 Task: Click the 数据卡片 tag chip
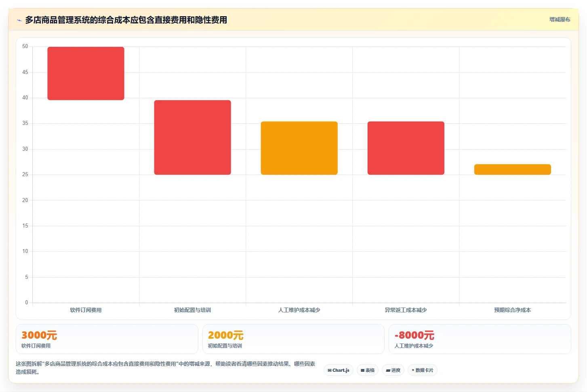tap(423, 370)
